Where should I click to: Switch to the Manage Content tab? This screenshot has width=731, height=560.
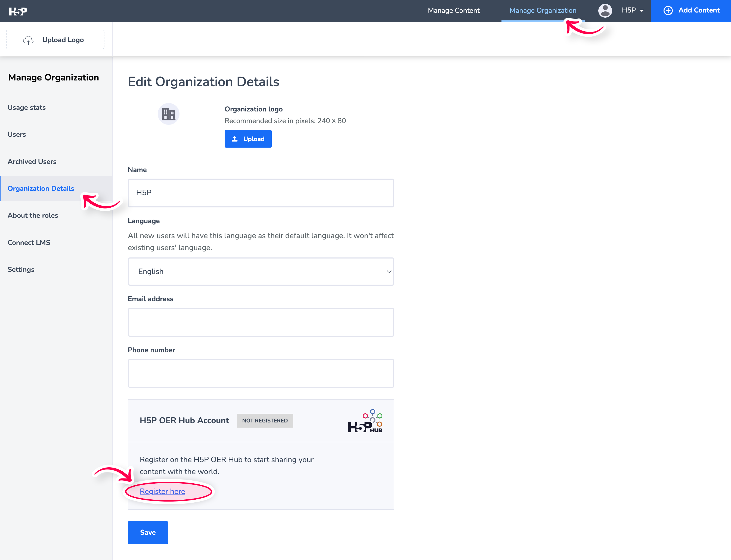454,10
